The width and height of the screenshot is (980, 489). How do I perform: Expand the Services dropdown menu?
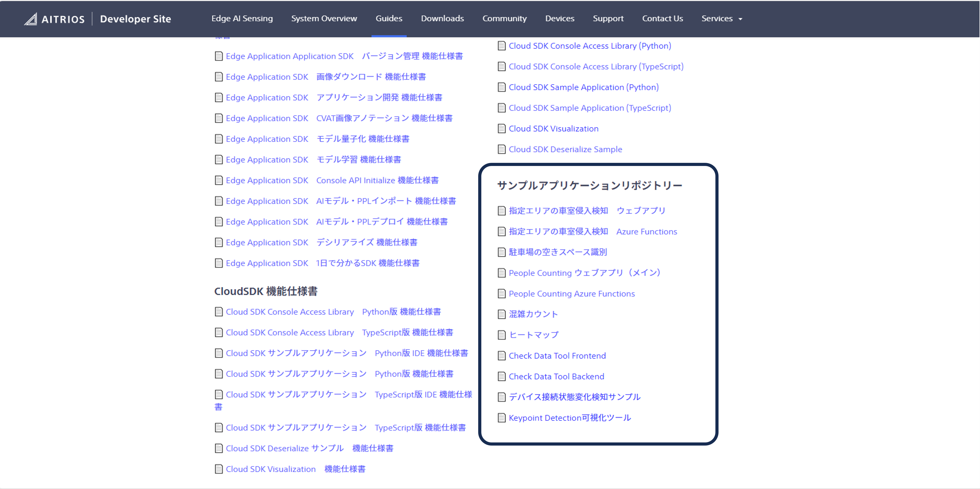[x=722, y=18]
